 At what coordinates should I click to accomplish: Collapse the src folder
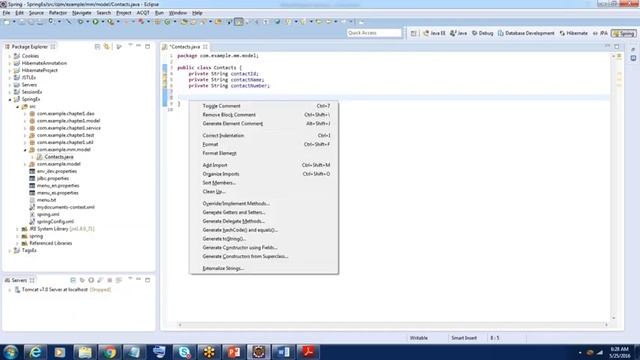[18, 107]
